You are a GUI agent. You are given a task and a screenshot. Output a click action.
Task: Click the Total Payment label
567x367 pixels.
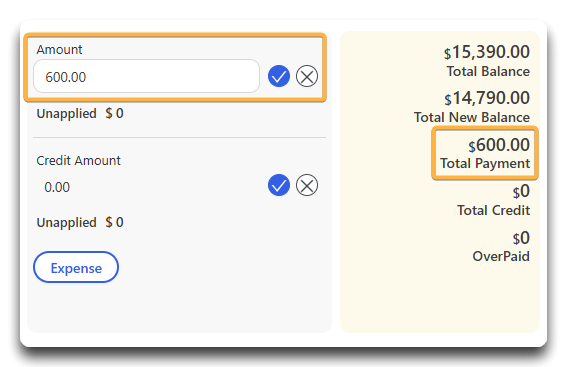[x=485, y=163]
